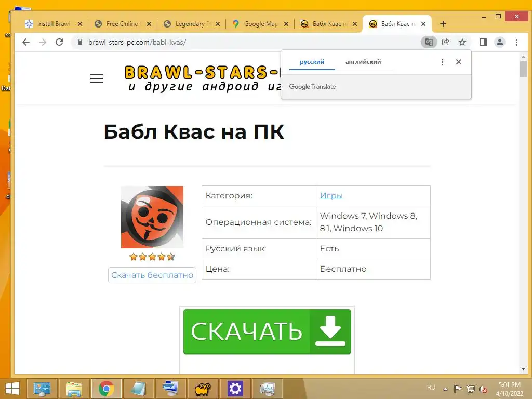This screenshot has width=532, height=399.
Task: Open the Windows Start button
Action: click(12, 389)
